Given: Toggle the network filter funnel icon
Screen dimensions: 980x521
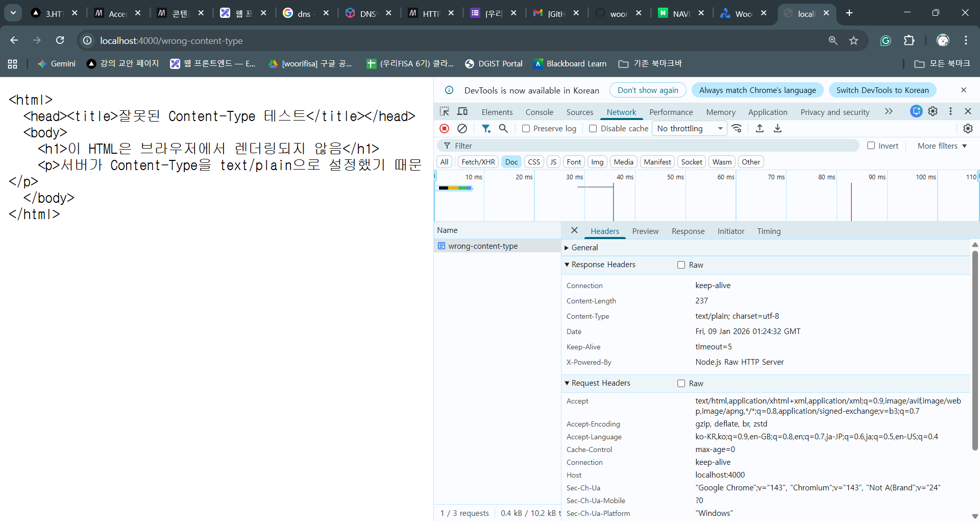Looking at the screenshot, I should pos(486,128).
